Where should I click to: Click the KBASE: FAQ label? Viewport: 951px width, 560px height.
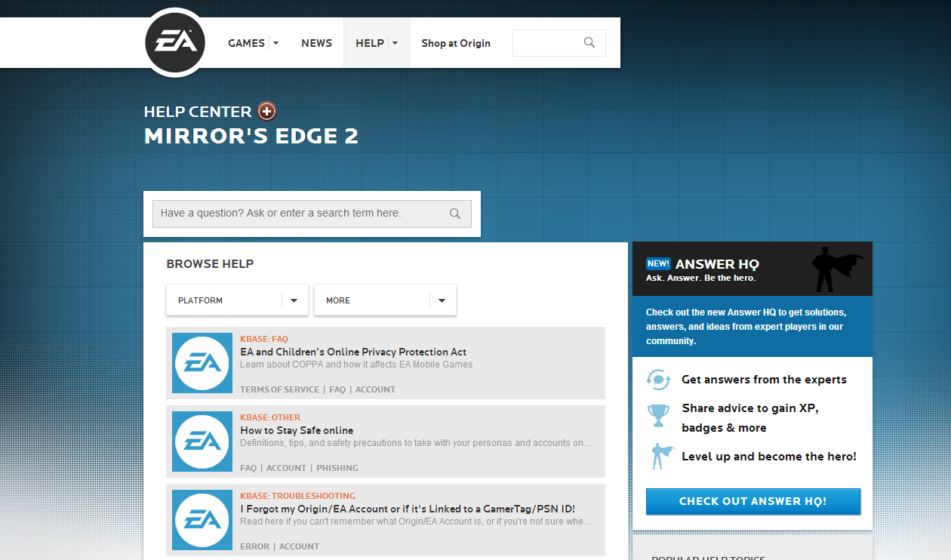point(264,339)
